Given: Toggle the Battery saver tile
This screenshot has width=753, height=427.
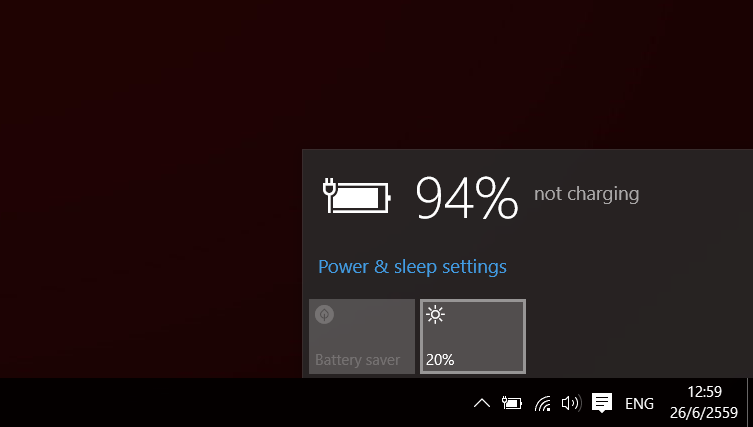Looking at the screenshot, I should tap(362, 336).
